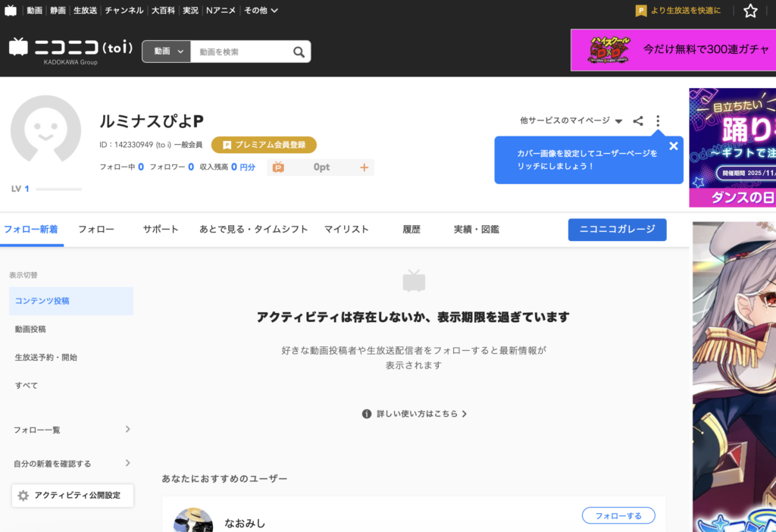This screenshot has width=776, height=532.
Task: Follow user なおみし with フォローする
Action: tap(618, 516)
